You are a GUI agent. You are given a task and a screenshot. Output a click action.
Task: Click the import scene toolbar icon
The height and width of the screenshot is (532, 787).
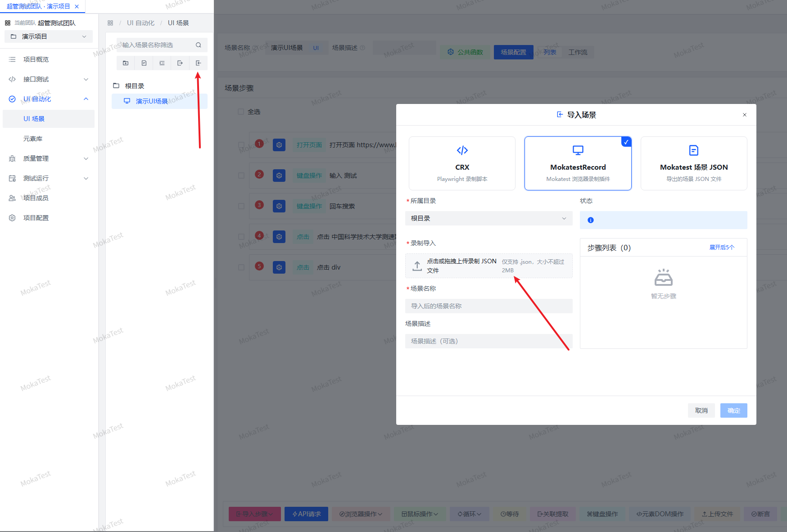(x=199, y=63)
